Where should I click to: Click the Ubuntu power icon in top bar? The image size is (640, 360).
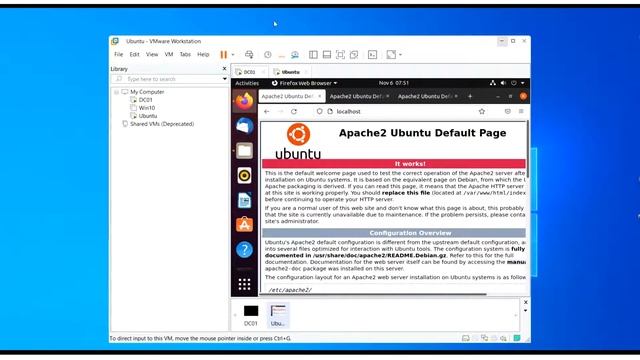514,83
